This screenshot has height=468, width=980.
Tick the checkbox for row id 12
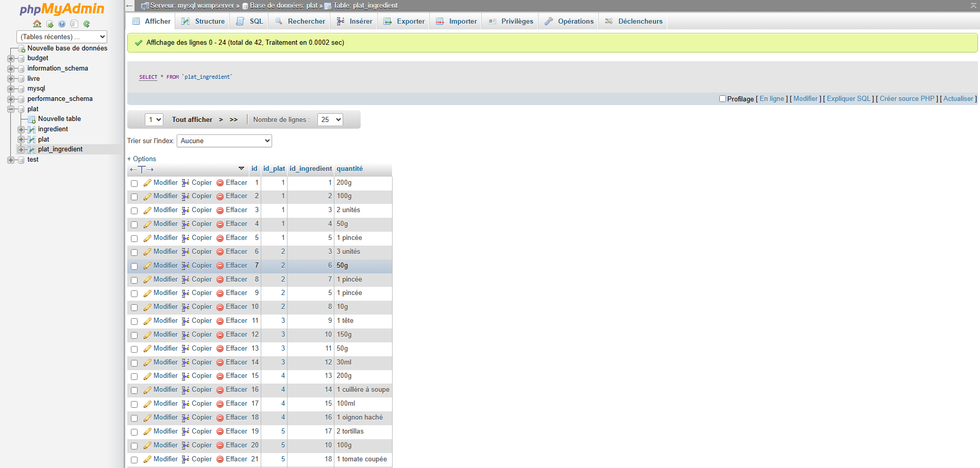pyautogui.click(x=134, y=335)
